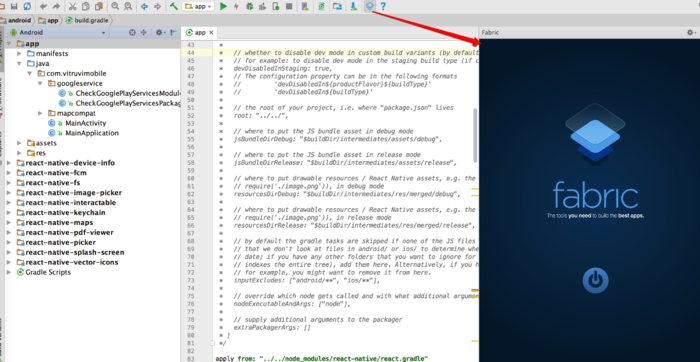The height and width of the screenshot is (362, 700).
Task: Expand react-native-device-info module
Action: tap(9, 163)
